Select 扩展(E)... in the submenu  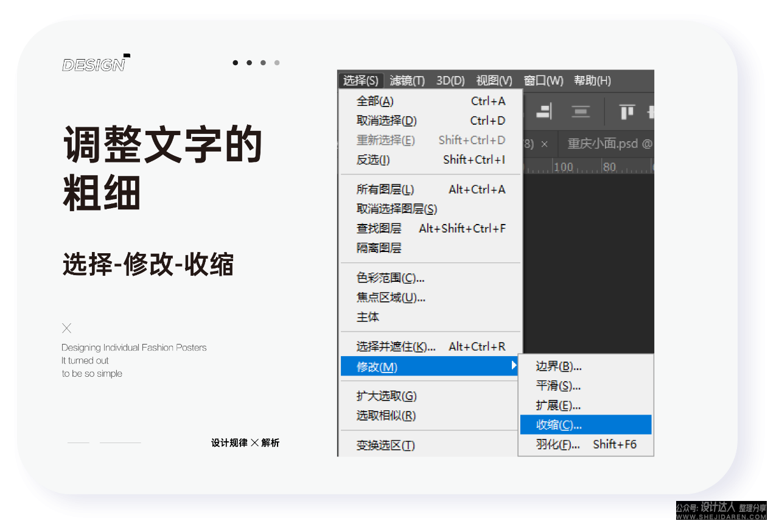[586, 405]
